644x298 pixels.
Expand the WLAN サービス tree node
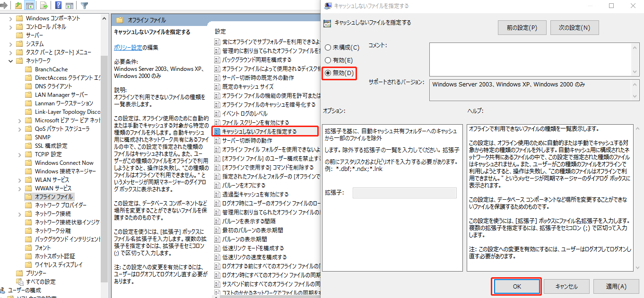point(20,180)
